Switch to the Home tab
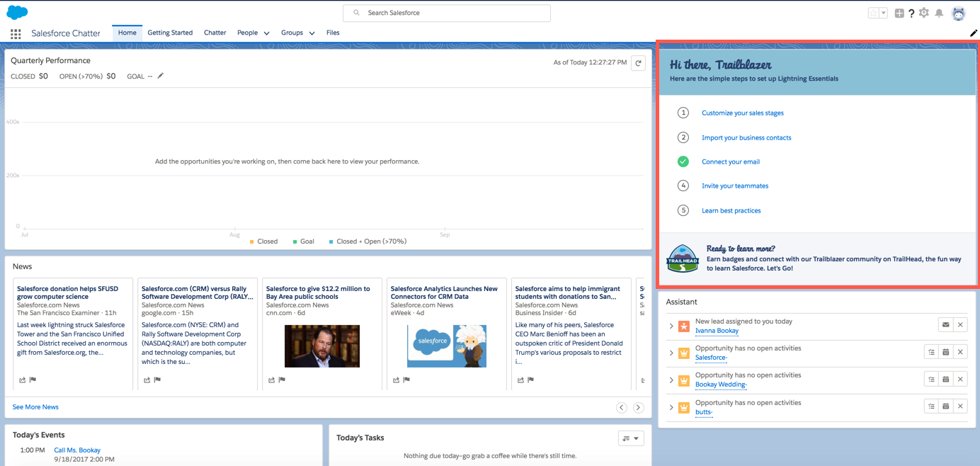This screenshot has width=980, height=466. (x=127, y=33)
